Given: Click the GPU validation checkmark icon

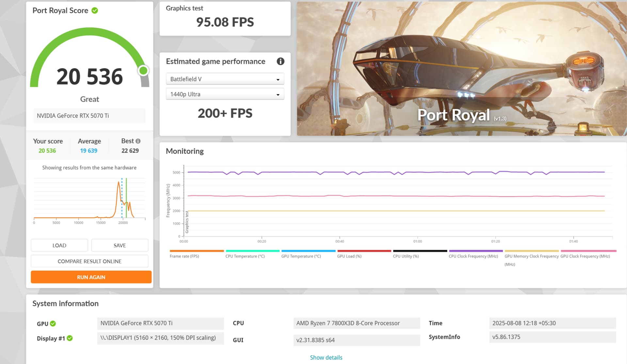Looking at the screenshot, I should click(x=53, y=324).
